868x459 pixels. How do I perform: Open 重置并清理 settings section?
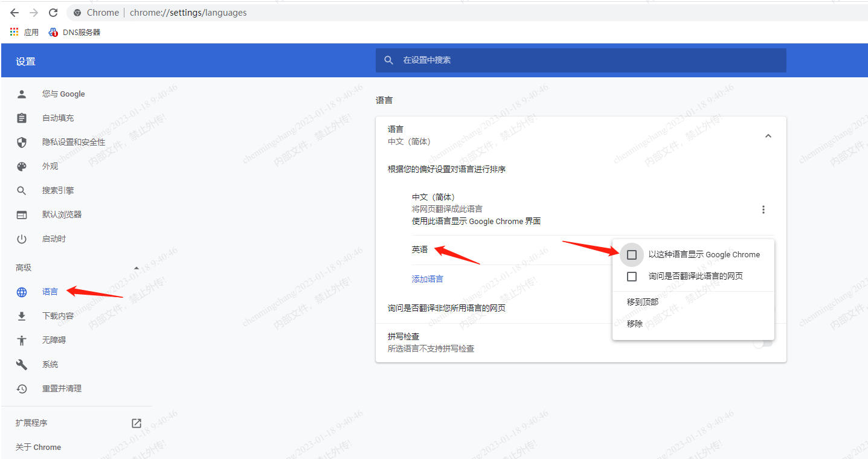click(x=62, y=388)
